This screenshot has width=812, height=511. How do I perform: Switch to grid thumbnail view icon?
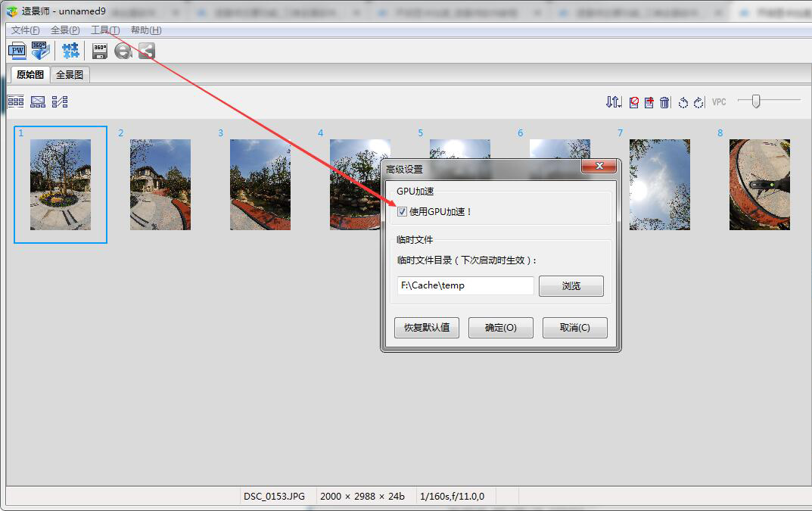point(16,101)
